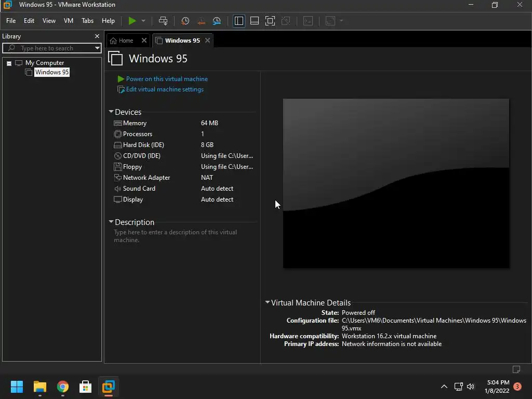Open Google Chrome from the taskbar
Viewport: 532px width, 399px height.
63,387
